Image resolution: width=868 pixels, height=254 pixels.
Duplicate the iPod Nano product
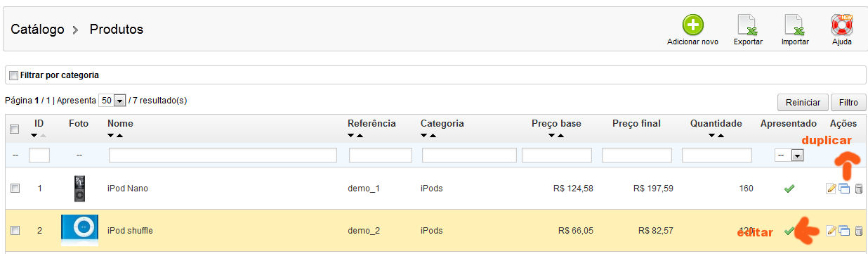(x=844, y=189)
